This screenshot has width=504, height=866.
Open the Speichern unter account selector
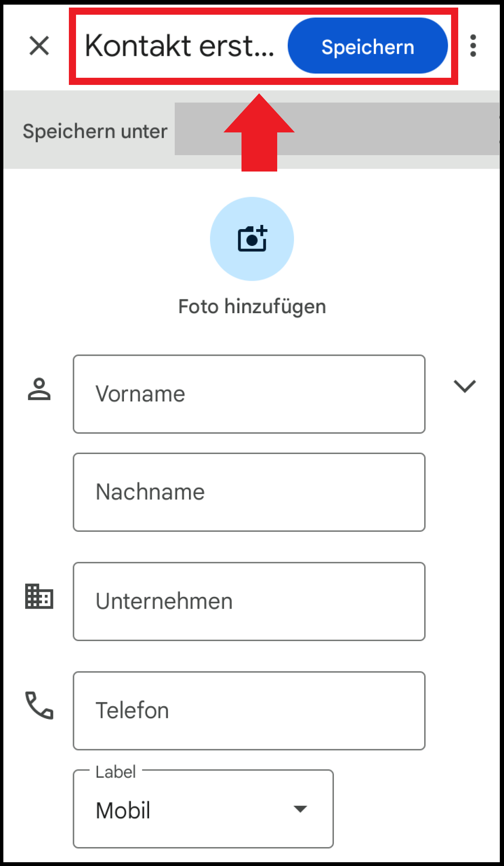click(x=337, y=129)
